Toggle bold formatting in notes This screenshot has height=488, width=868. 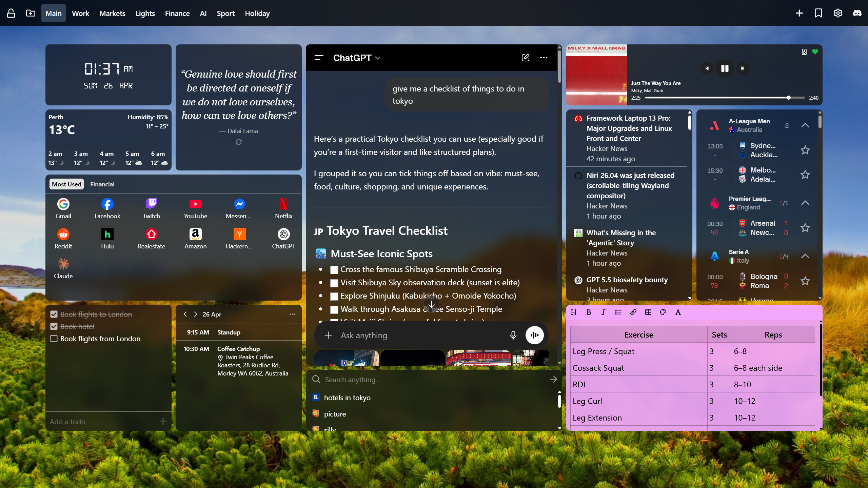coord(589,312)
